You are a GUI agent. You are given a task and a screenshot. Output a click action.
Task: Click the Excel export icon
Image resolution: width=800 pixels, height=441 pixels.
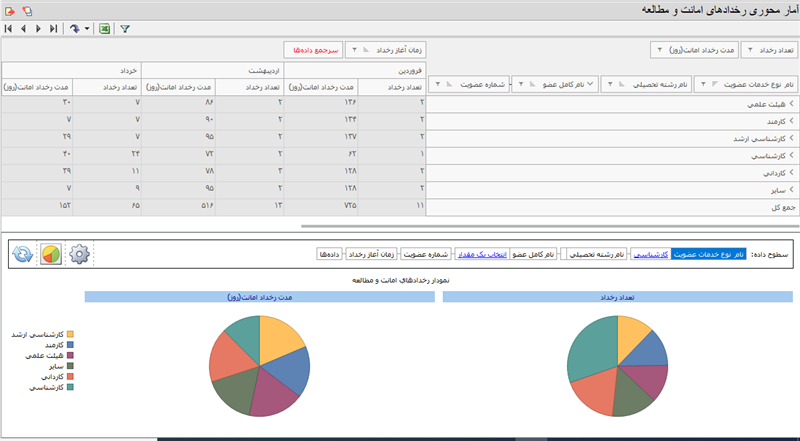[x=103, y=29]
